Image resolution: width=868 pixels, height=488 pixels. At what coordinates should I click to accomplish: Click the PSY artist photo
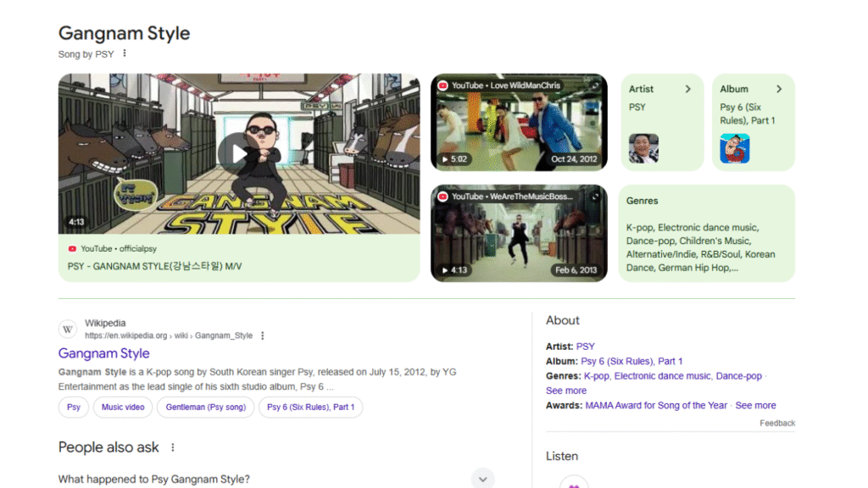point(643,148)
